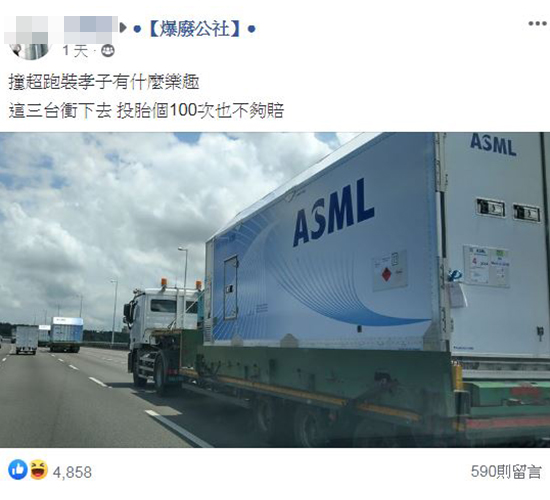Click the triangle arrow before group name
This screenshot has height=500, width=550.
[x=123, y=28]
